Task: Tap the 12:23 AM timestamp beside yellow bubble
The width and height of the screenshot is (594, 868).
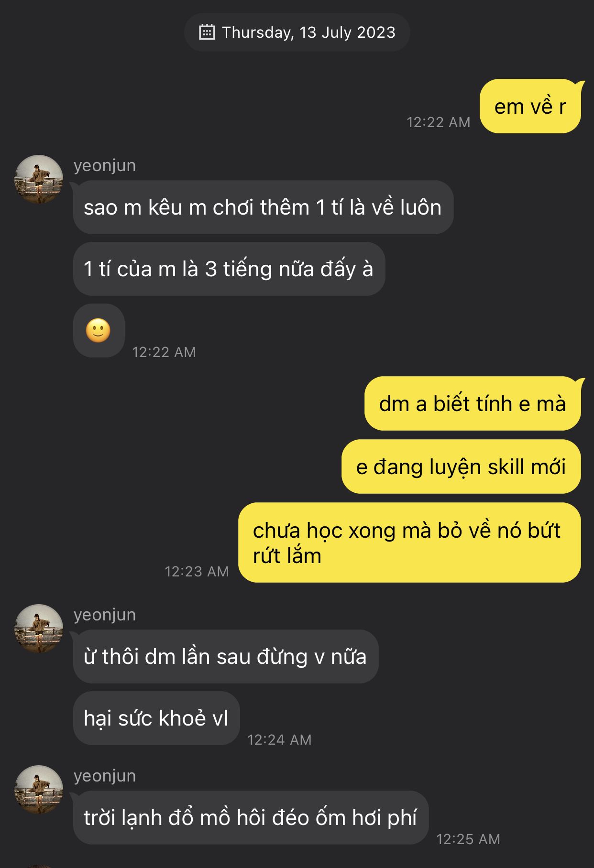Action: (x=197, y=571)
